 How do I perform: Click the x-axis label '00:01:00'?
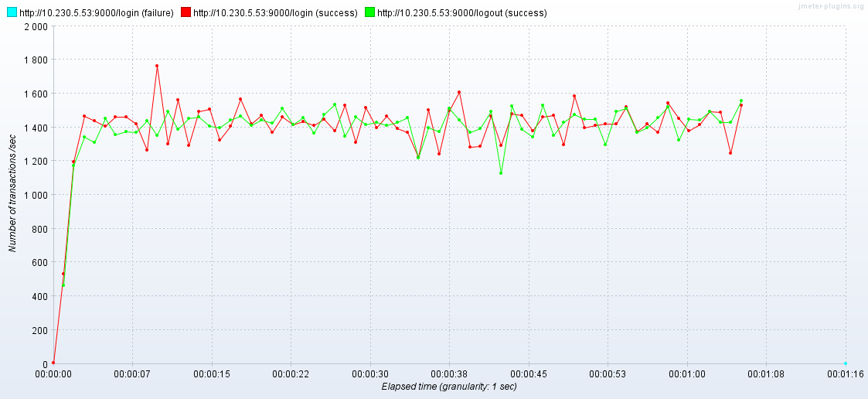pyautogui.click(x=687, y=374)
